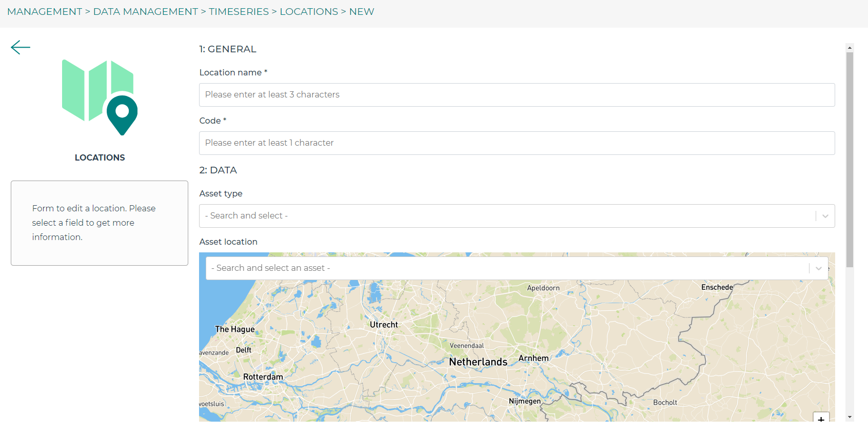The width and height of the screenshot is (868, 436).
Task: Click Apeldoorn label on the map
Action: [x=543, y=288]
